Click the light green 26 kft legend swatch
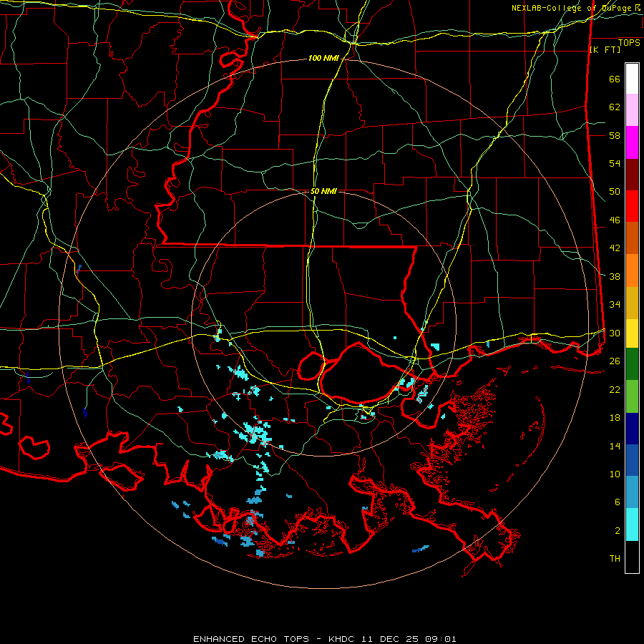The width and height of the screenshot is (644, 644). click(632, 396)
